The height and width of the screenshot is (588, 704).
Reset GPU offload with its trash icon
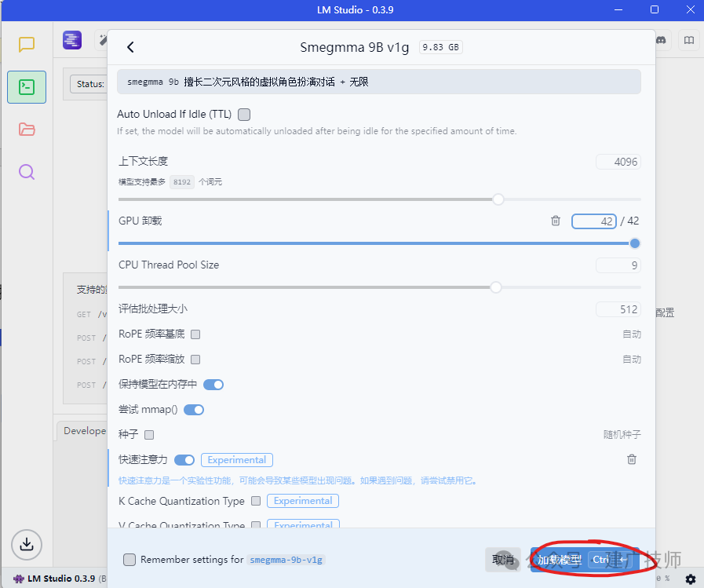[556, 221]
